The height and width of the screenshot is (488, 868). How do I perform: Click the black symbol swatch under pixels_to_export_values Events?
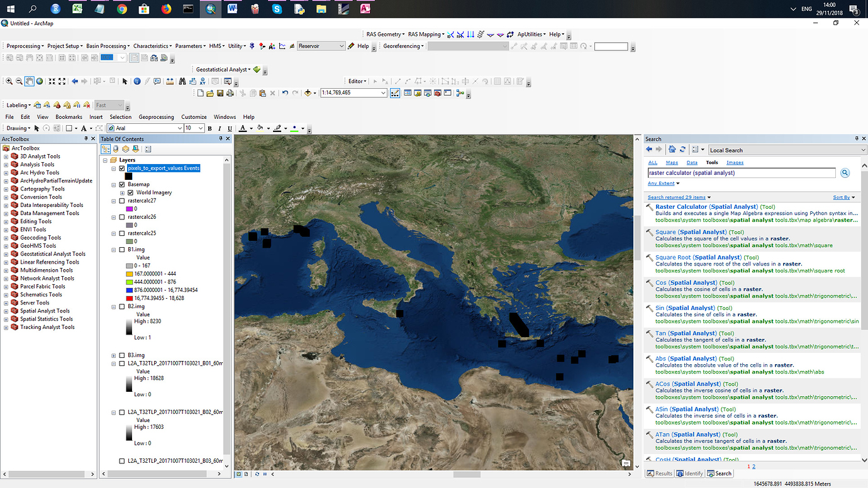pos(129,175)
